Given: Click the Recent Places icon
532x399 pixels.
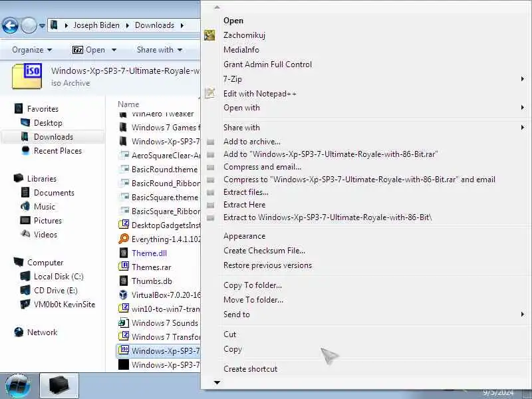Looking at the screenshot, I should [x=25, y=150].
